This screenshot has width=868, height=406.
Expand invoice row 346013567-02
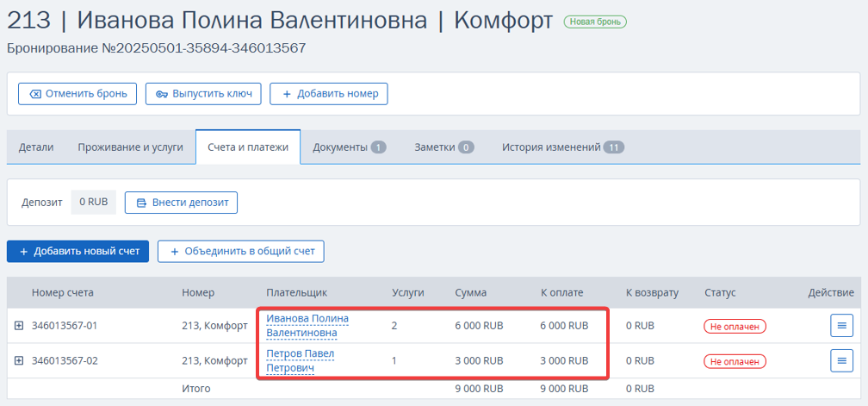(x=18, y=360)
